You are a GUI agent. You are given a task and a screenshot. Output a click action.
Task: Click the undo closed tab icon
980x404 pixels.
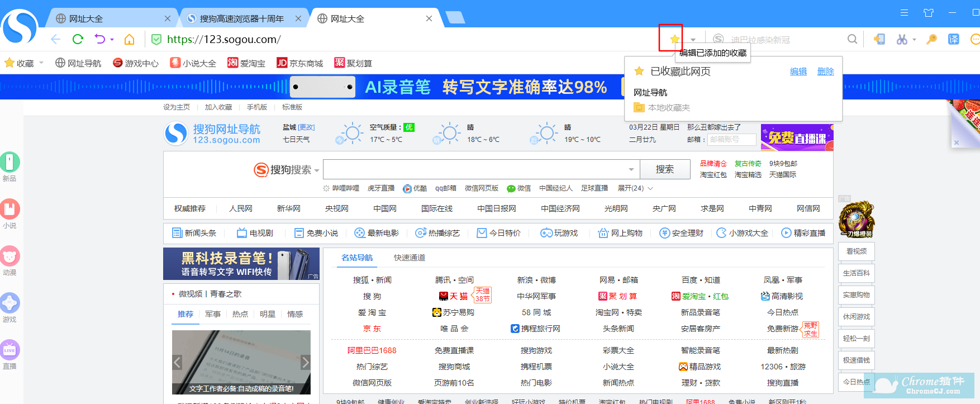tap(100, 39)
